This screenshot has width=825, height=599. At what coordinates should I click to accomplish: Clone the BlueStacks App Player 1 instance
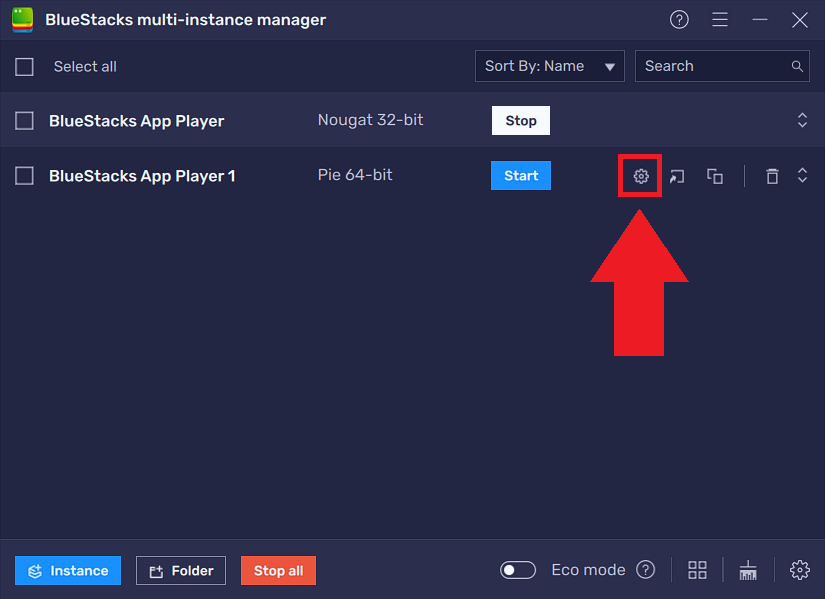pos(714,175)
